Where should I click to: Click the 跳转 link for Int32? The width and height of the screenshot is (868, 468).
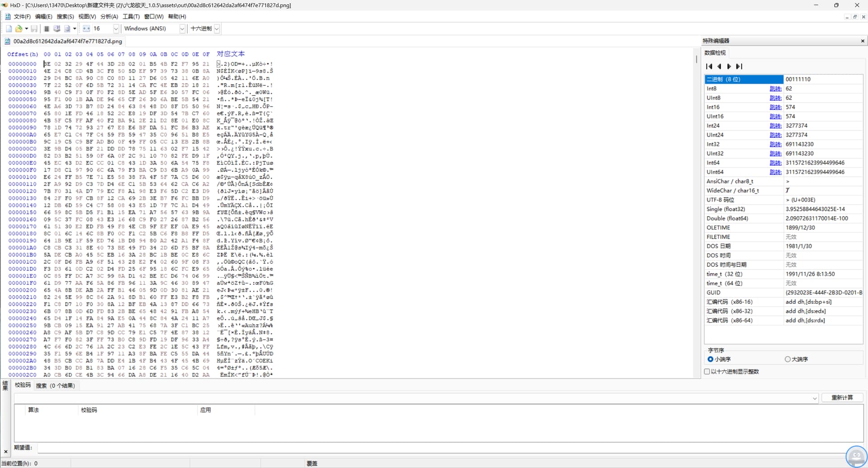tap(775, 144)
